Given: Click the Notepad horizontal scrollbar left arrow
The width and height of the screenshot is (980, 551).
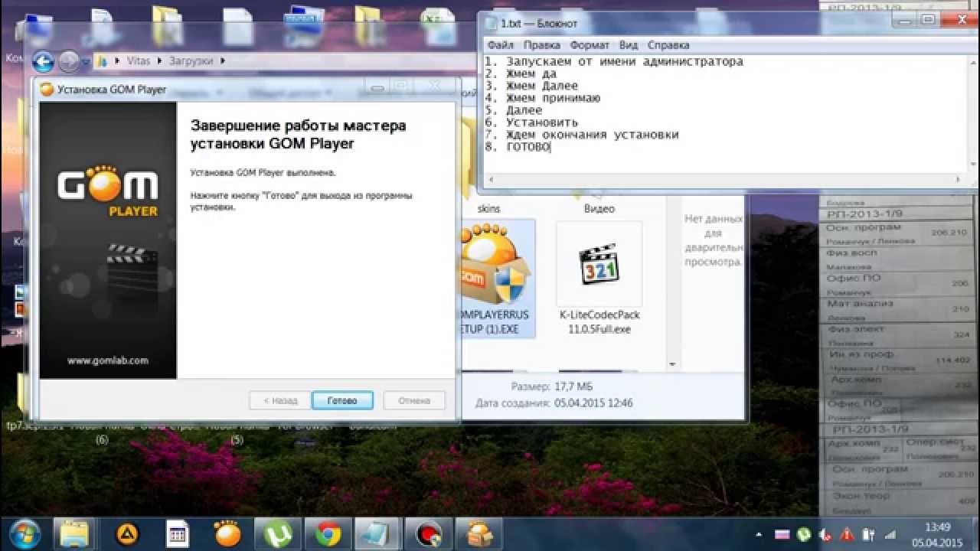Looking at the screenshot, I should (x=490, y=180).
